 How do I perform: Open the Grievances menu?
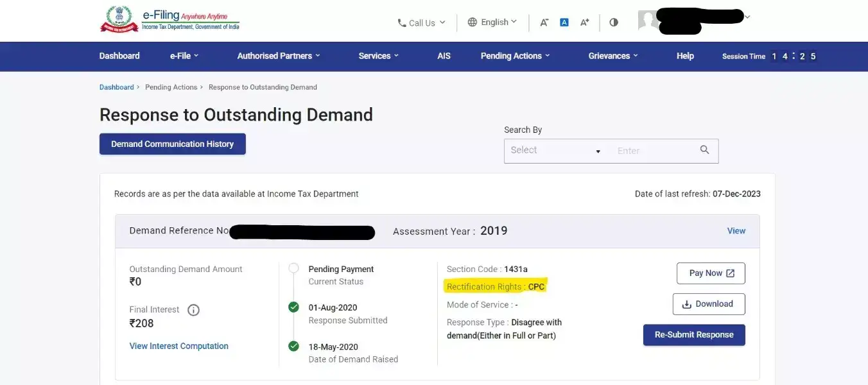click(612, 56)
